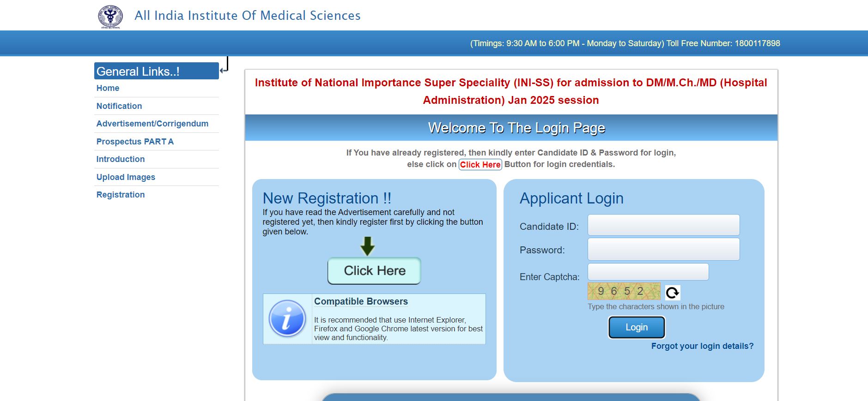This screenshot has width=868, height=401.
Task: Click 'Type the characters shown' hint text
Action: pyautogui.click(x=656, y=307)
